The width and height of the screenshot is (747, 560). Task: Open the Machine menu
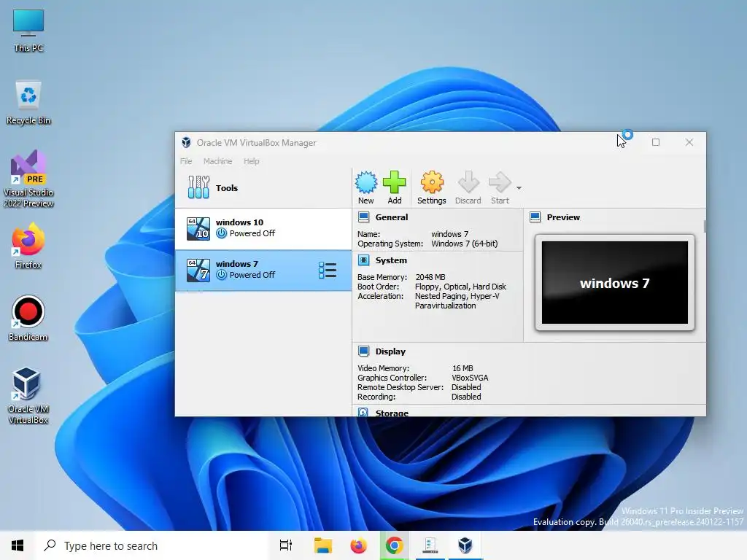coord(217,161)
